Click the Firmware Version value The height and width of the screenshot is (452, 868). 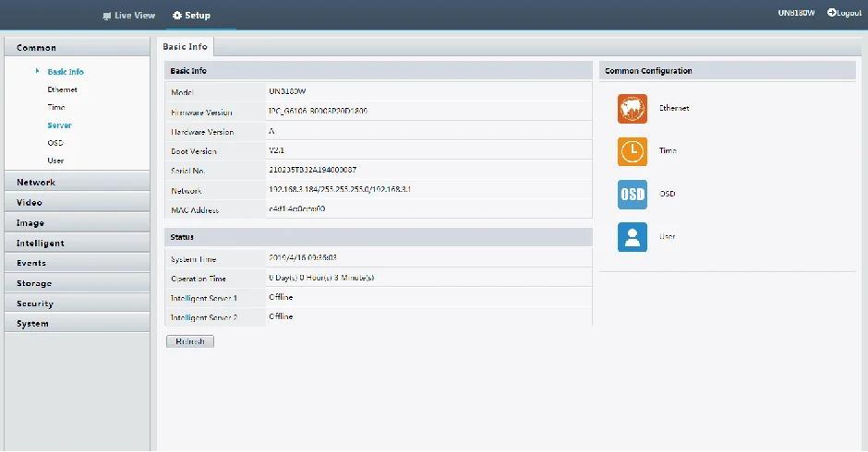(x=318, y=111)
